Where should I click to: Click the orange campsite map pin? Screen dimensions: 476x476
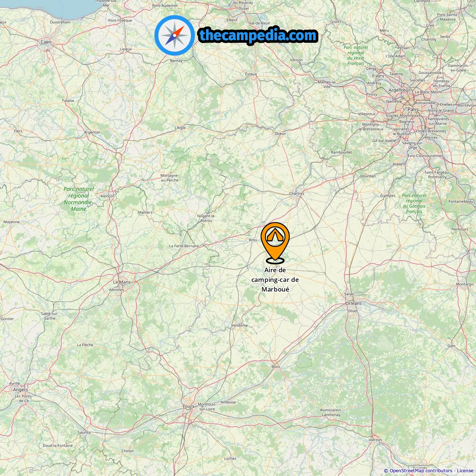pyautogui.click(x=275, y=242)
